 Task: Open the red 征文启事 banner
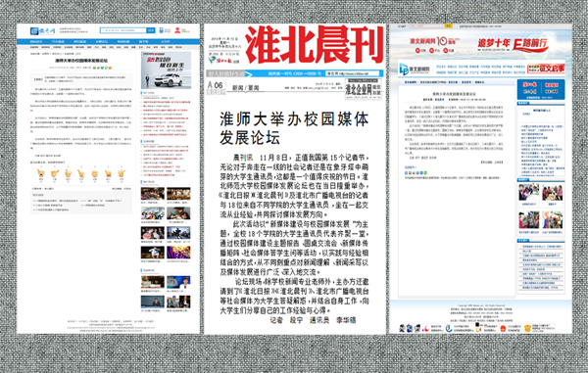pos(546,69)
